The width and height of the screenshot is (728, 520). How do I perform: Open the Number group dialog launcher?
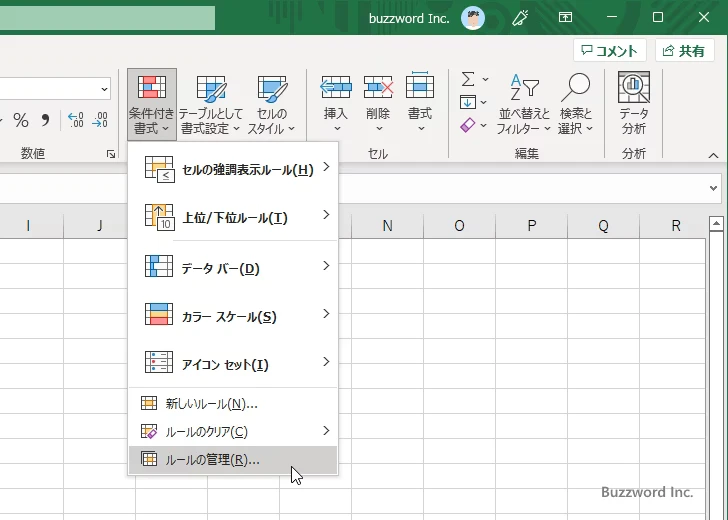click(110, 154)
